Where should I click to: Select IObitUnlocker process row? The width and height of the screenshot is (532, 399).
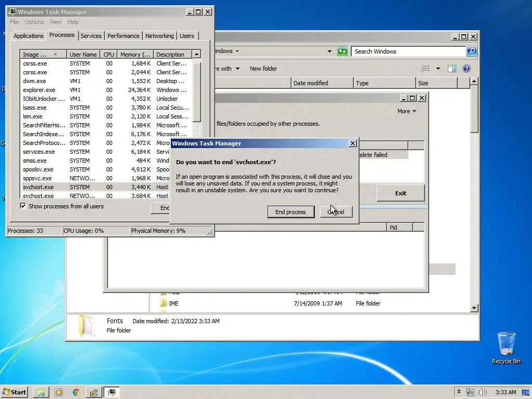pyautogui.click(x=106, y=99)
